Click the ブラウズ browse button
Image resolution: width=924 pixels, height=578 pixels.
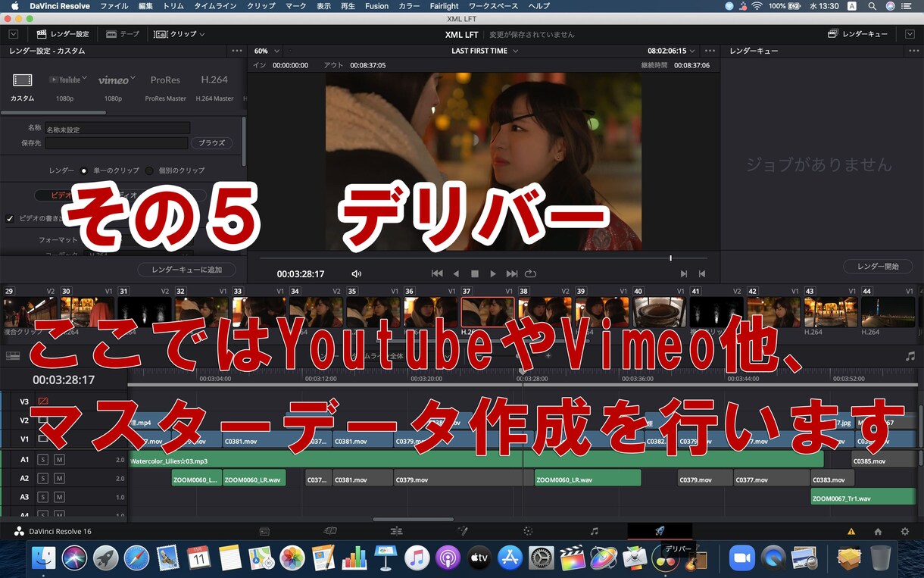coord(211,142)
